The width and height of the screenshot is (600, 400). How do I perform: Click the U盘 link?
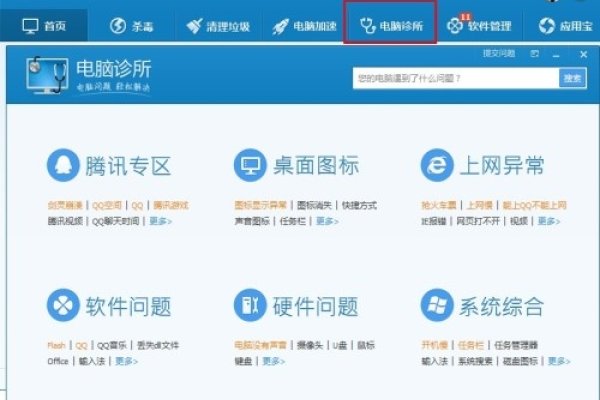click(340, 346)
